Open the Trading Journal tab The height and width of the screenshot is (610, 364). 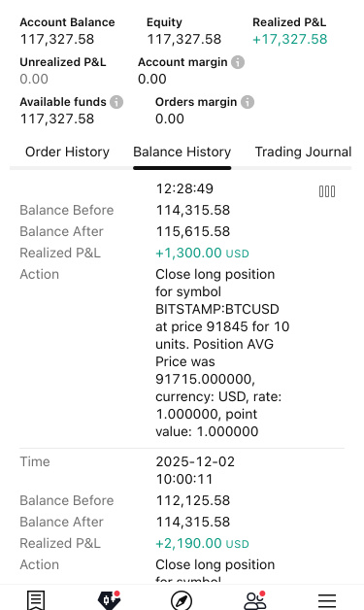coord(303,152)
